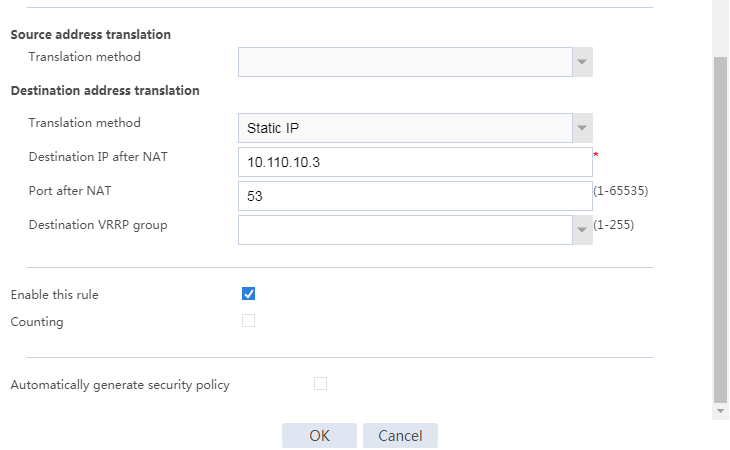Image resolution: width=730 pixels, height=450 pixels.
Task: Click the Destination address translation heading
Action: [x=105, y=90]
